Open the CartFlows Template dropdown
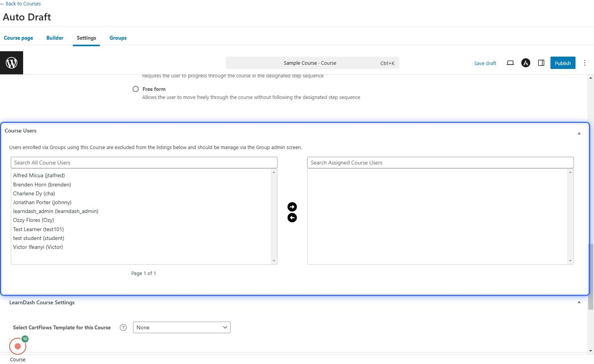 click(x=181, y=327)
